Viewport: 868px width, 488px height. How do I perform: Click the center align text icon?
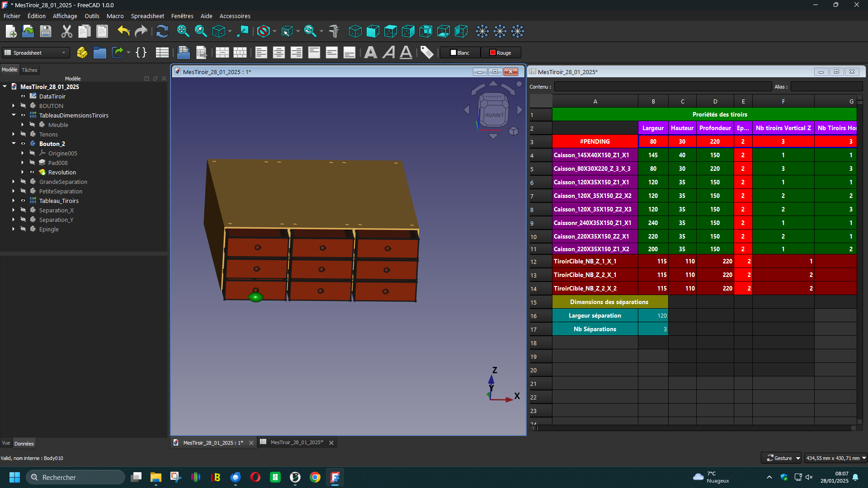point(278,52)
